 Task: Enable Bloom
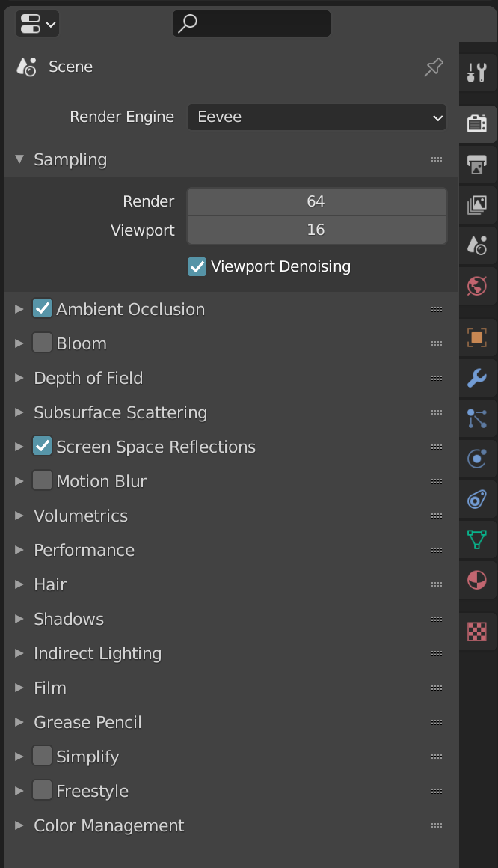click(43, 343)
